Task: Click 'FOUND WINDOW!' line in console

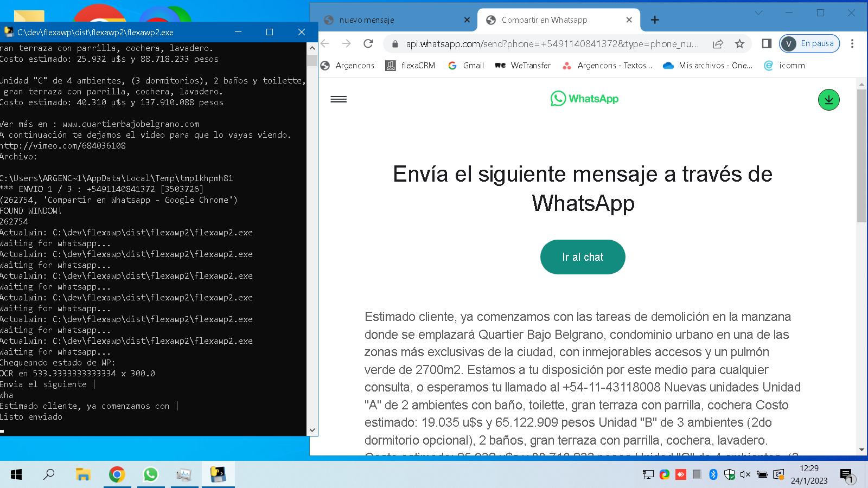Action: pyautogui.click(x=31, y=211)
